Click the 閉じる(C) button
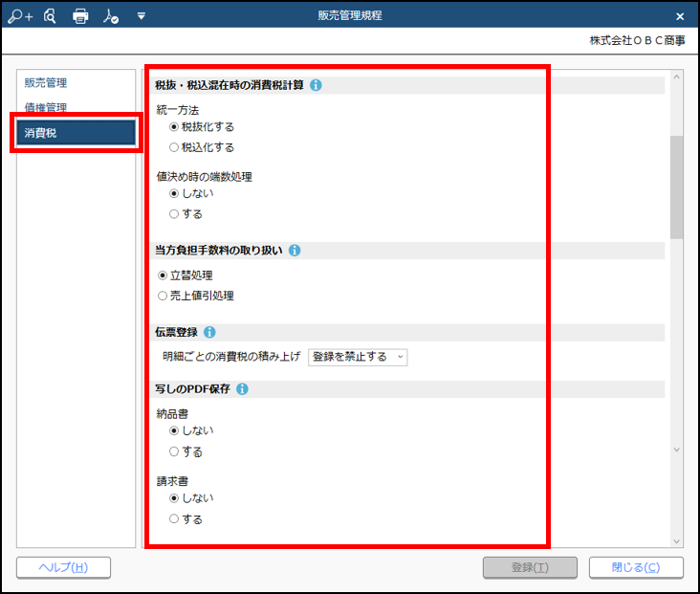 [636, 567]
